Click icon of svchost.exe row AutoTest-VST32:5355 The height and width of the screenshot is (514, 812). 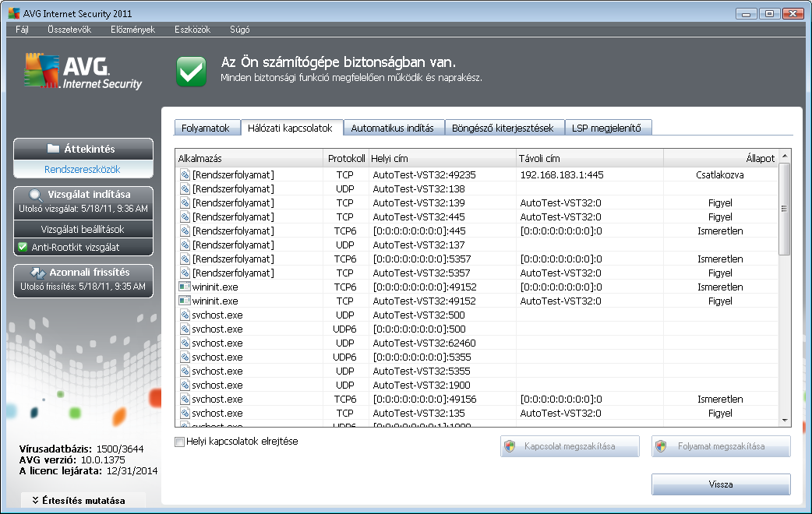pos(185,371)
